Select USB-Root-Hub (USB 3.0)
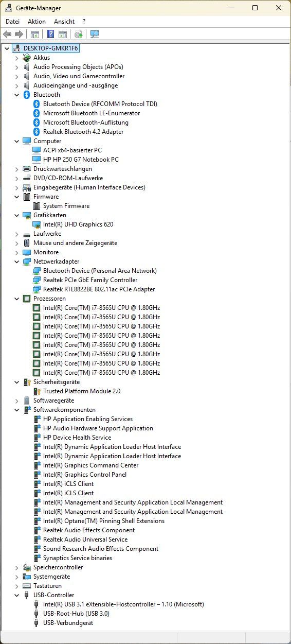291x644 pixels. point(76,614)
